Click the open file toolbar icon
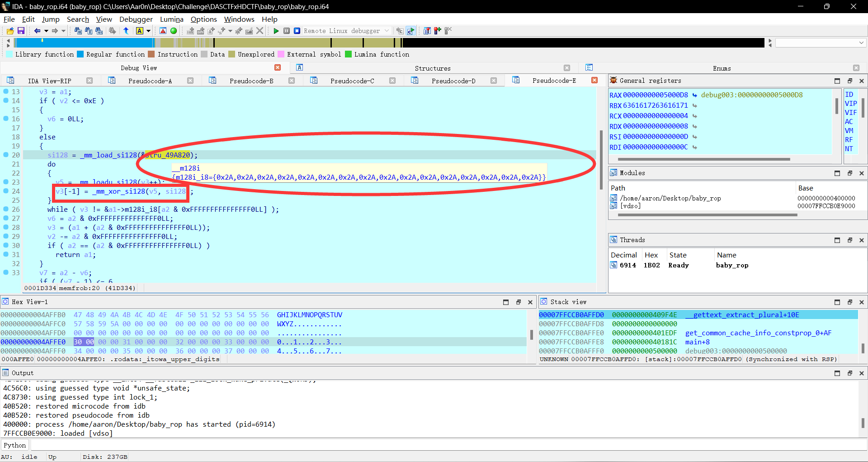 (x=10, y=31)
